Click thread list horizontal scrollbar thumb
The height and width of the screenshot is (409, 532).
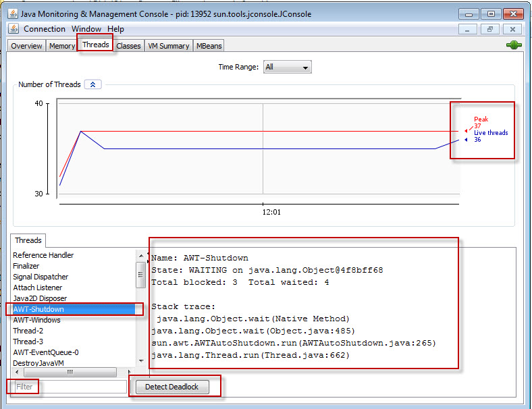pos(70,373)
